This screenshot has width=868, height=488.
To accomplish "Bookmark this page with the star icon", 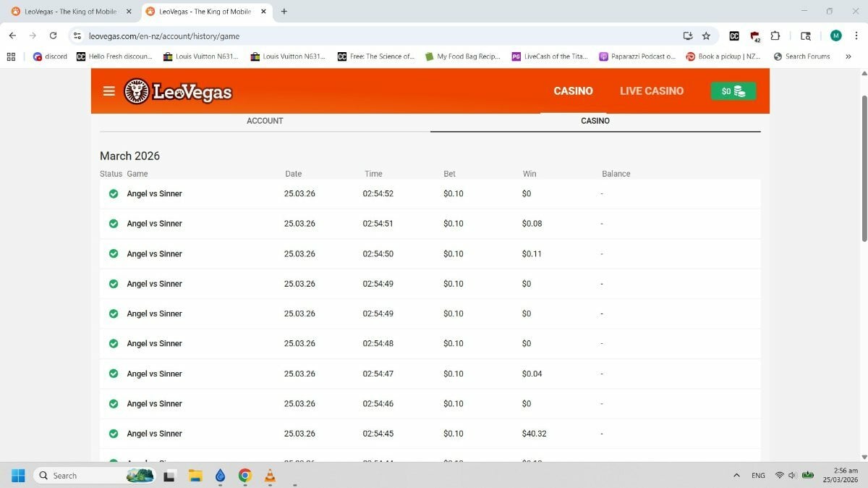I will [x=706, y=35].
